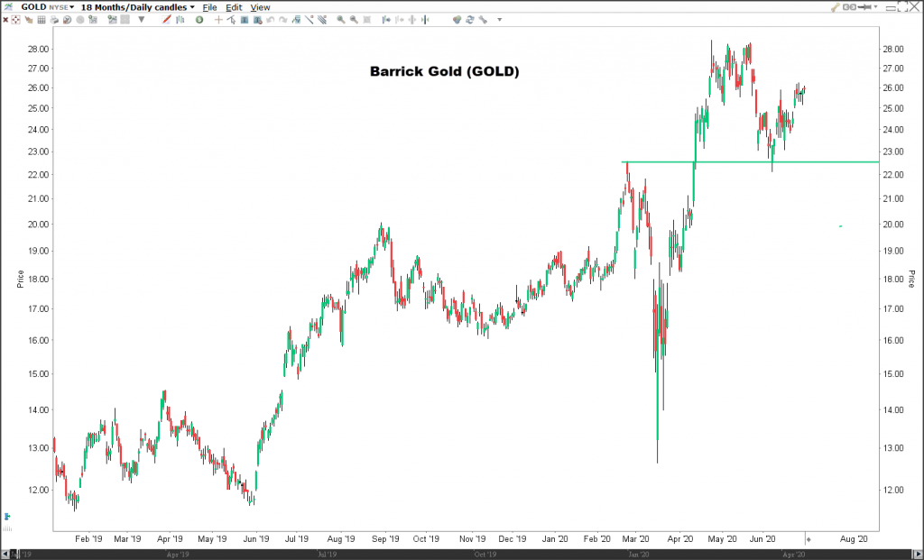Screen dimensions: 924x560
Task: Click the left axis Price label
Action: click(x=21, y=279)
